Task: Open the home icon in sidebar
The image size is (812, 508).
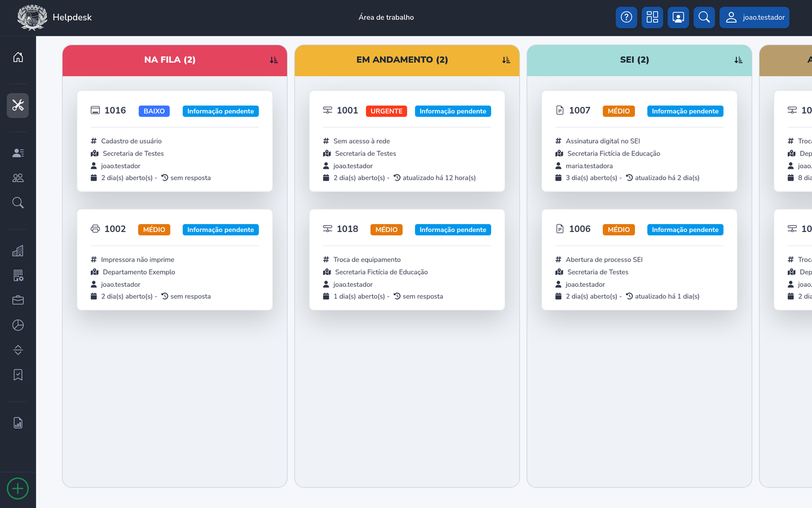Action: 18,57
